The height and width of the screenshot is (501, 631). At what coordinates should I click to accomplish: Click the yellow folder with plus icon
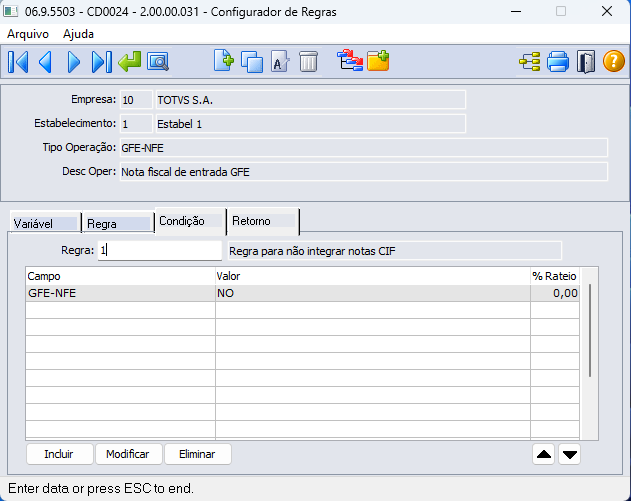[378, 61]
